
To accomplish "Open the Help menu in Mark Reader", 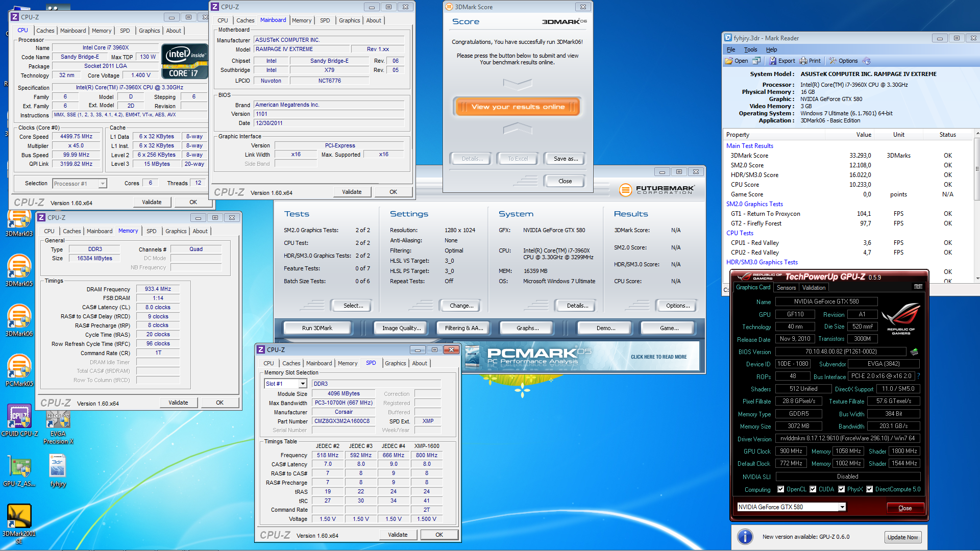I will 771,49.
